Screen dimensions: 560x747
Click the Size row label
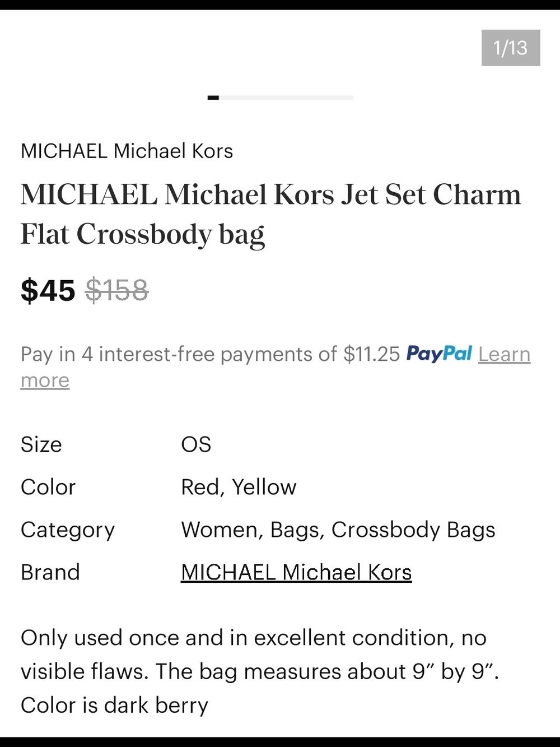(x=41, y=444)
